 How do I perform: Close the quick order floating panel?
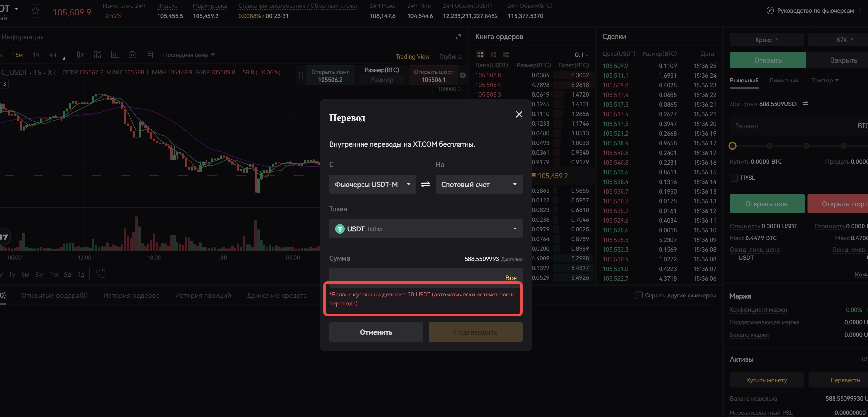click(463, 75)
